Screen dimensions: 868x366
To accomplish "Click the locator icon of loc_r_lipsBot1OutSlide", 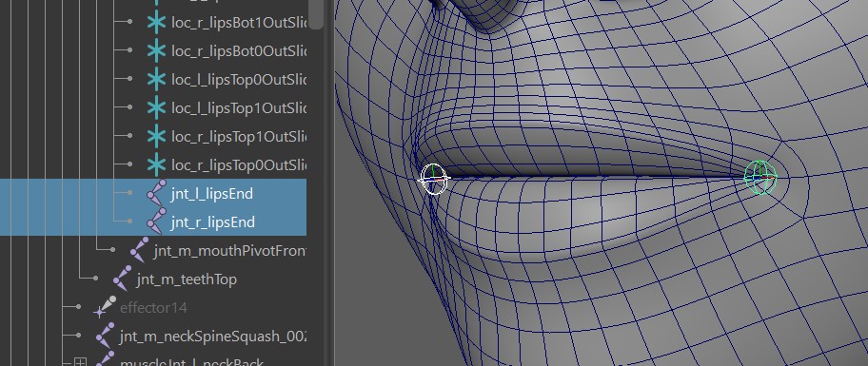I will [x=157, y=22].
